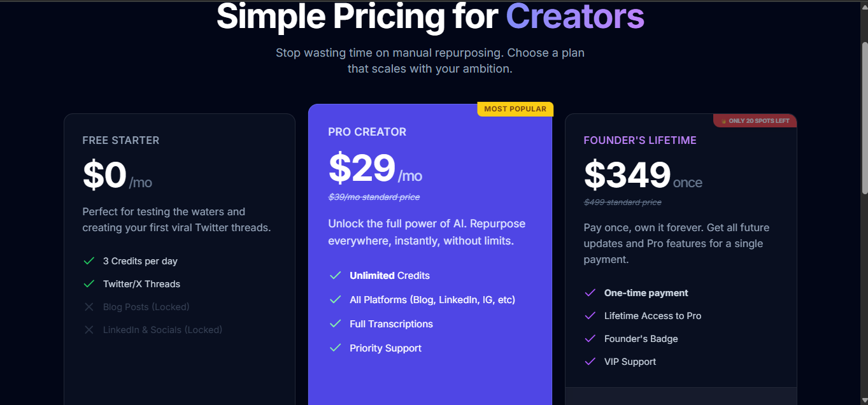Screen dimensions: 868x405
Task: Click the checkmark beside "VIP Support"
Action: [590, 362]
